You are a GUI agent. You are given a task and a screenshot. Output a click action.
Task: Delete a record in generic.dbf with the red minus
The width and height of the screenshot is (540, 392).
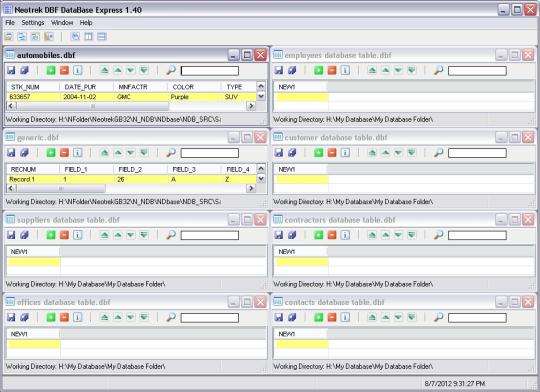point(64,153)
